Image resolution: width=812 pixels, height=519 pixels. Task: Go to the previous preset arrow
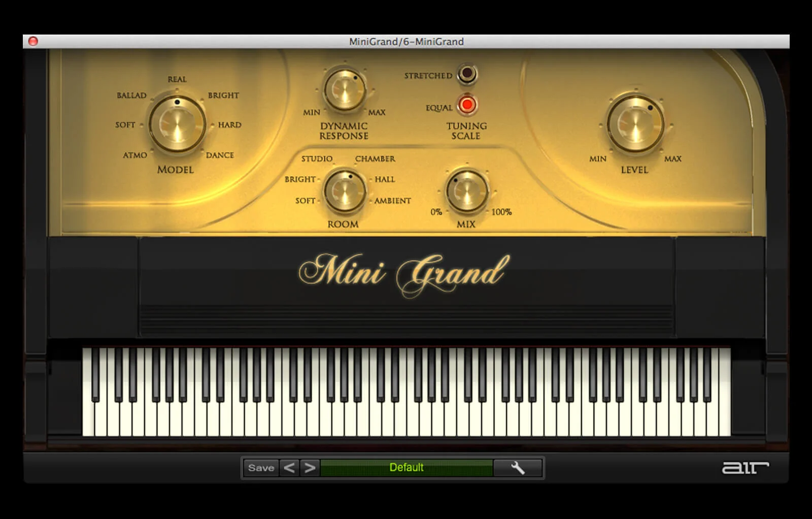tap(289, 468)
